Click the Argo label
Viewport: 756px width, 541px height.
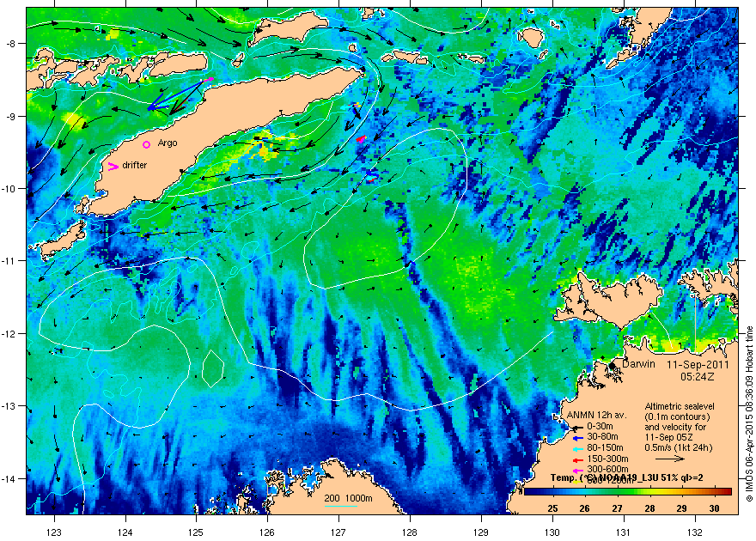168,143
